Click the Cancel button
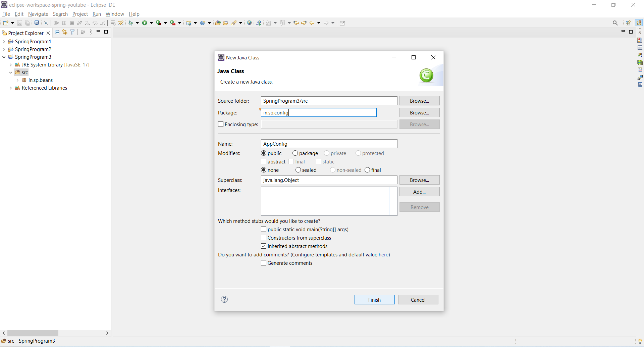 click(x=418, y=300)
